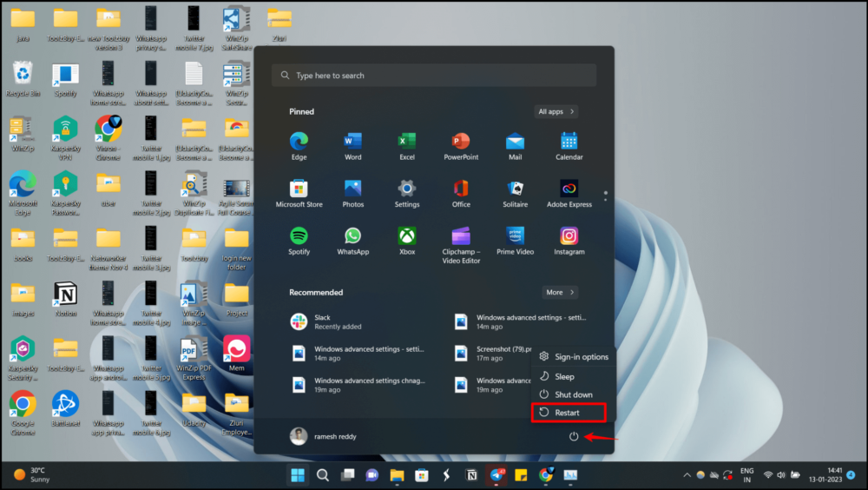Image resolution: width=868 pixels, height=490 pixels.
Task: Open Edge from pinned apps
Action: (x=299, y=146)
